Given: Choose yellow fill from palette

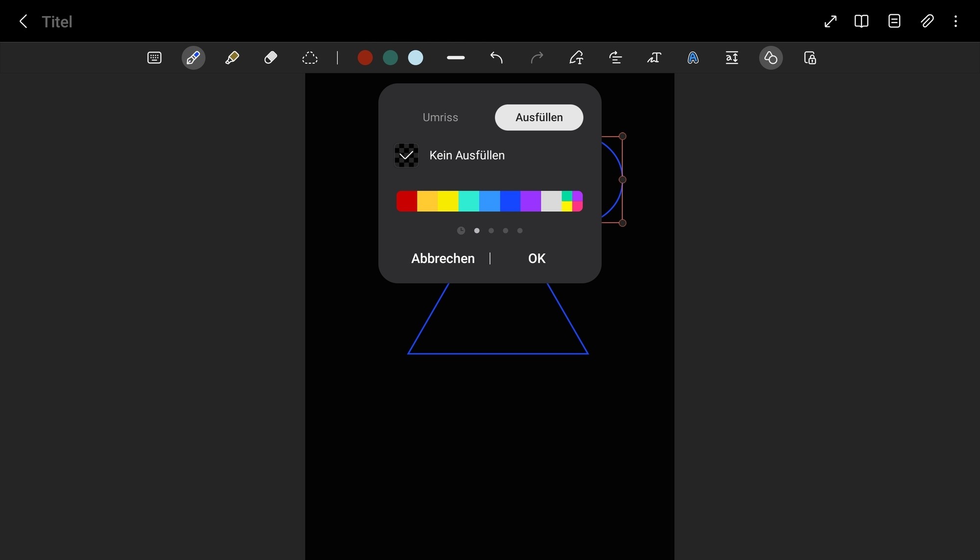Looking at the screenshot, I should pyautogui.click(x=448, y=201).
